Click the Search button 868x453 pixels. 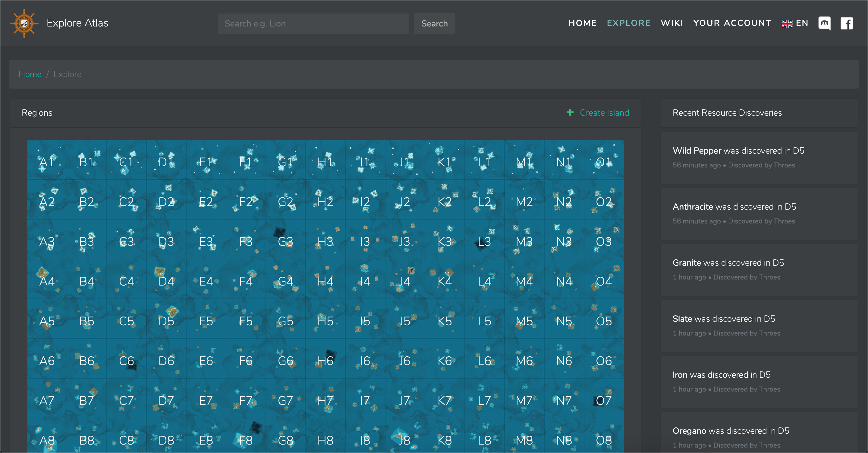(x=434, y=23)
